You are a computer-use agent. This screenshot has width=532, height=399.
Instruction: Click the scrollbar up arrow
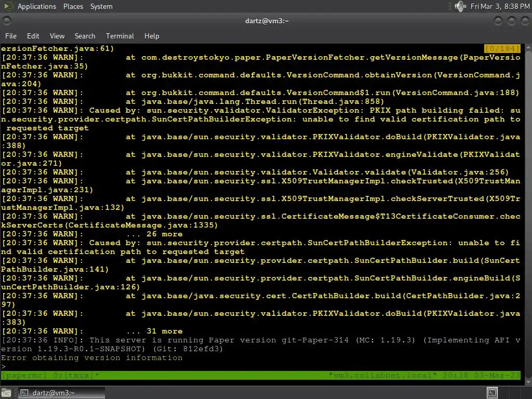(x=528, y=47)
